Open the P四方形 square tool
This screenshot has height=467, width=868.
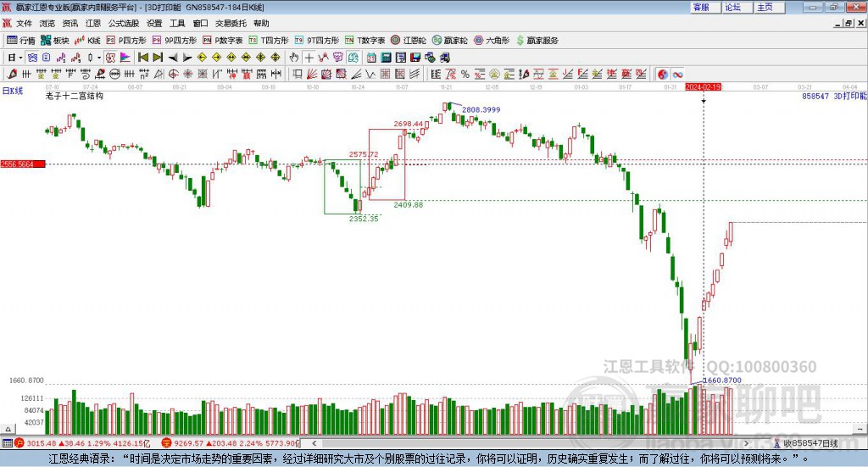[126, 41]
